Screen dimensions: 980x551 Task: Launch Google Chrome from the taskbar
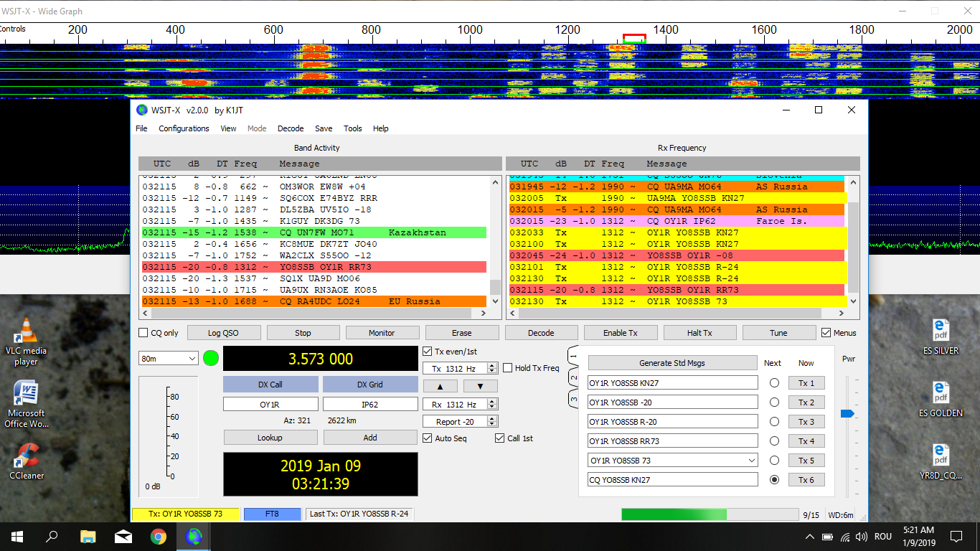click(158, 536)
